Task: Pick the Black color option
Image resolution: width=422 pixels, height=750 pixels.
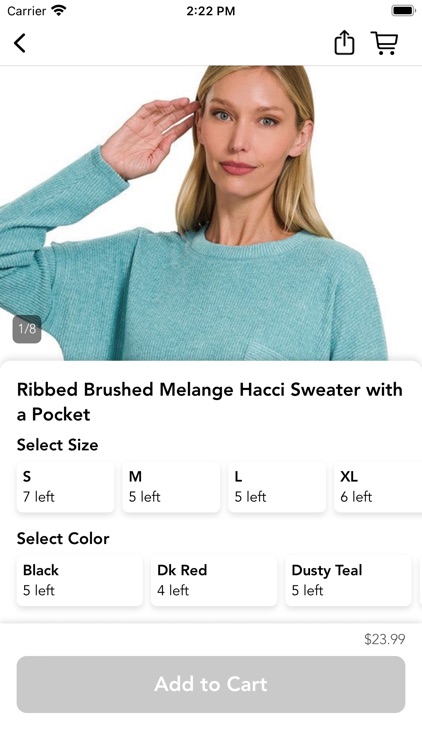Action: (x=79, y=581)
